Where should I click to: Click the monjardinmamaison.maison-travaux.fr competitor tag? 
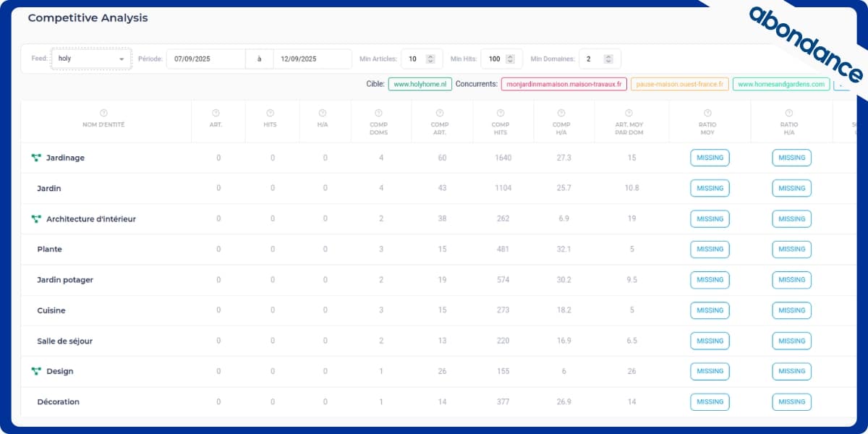(563, 84)
